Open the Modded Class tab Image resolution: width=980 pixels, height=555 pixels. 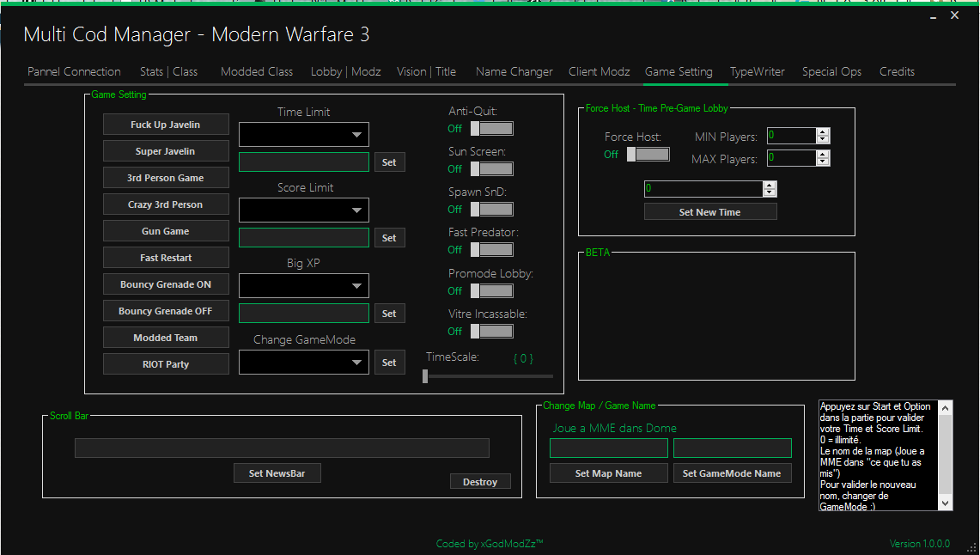coord(256,72)
